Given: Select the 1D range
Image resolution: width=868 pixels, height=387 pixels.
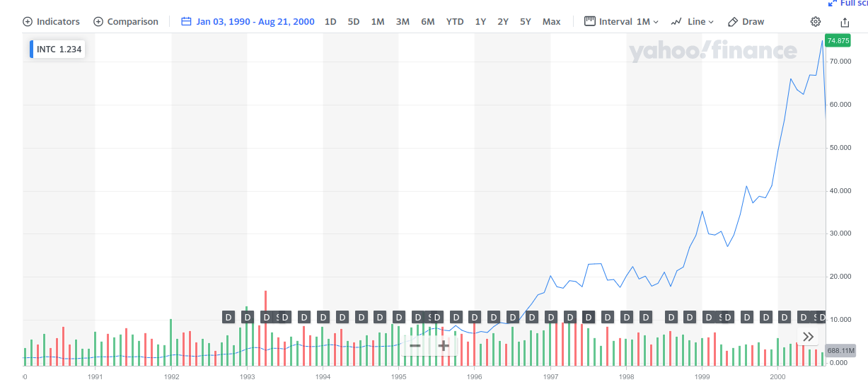Looking at the screenshot, I should [330, 21].
